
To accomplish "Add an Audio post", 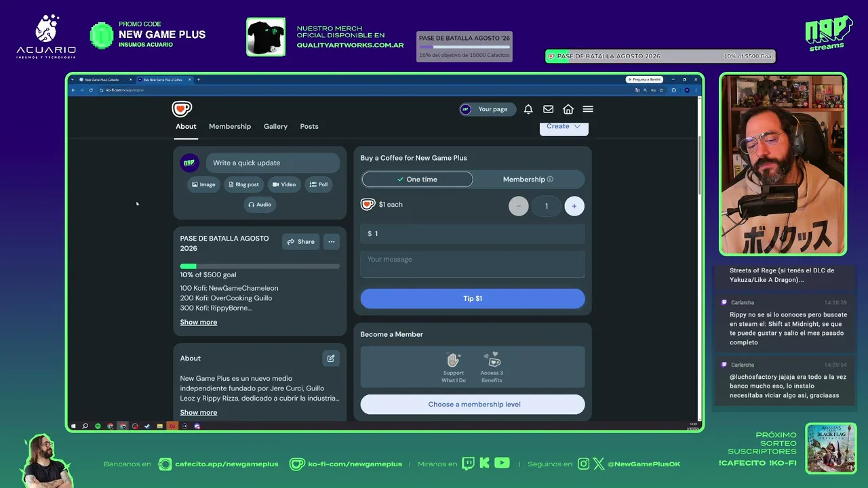I will click(x=260, y=205).
